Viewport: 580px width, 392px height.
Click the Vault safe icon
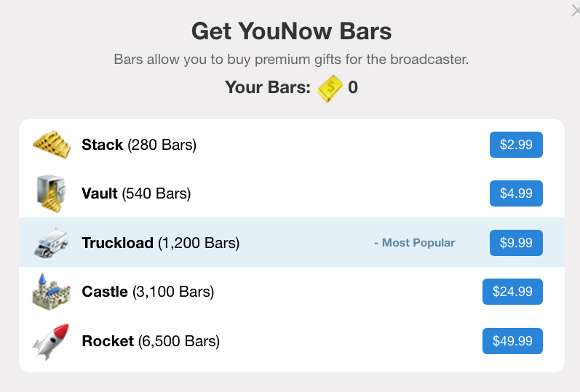click(x=52, y=193)
